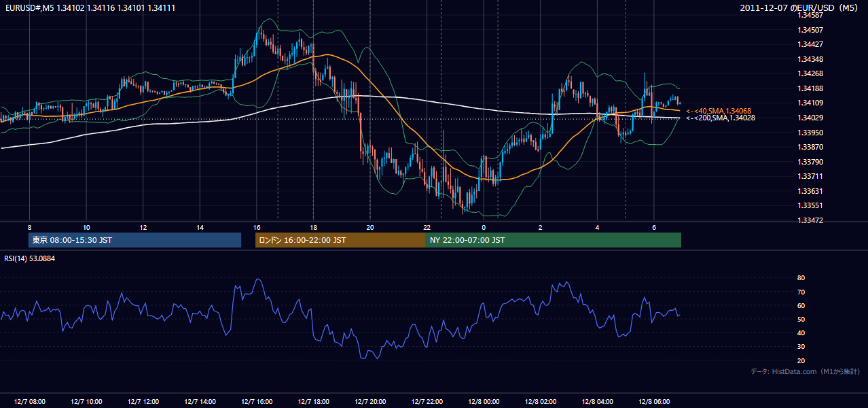Click RSI level 50 label

[801, 319]
